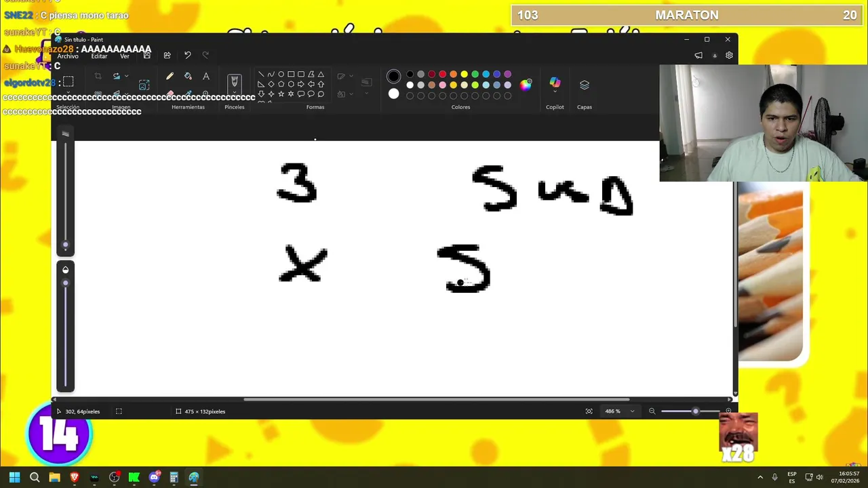The image size is (868, 488).
Task: Choose the yellow color swatch
Action: [464, 74]
